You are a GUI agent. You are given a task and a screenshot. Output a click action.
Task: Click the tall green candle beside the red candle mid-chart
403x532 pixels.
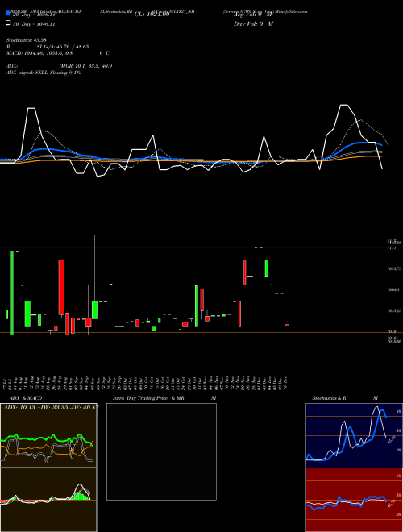tap(197, 306)
